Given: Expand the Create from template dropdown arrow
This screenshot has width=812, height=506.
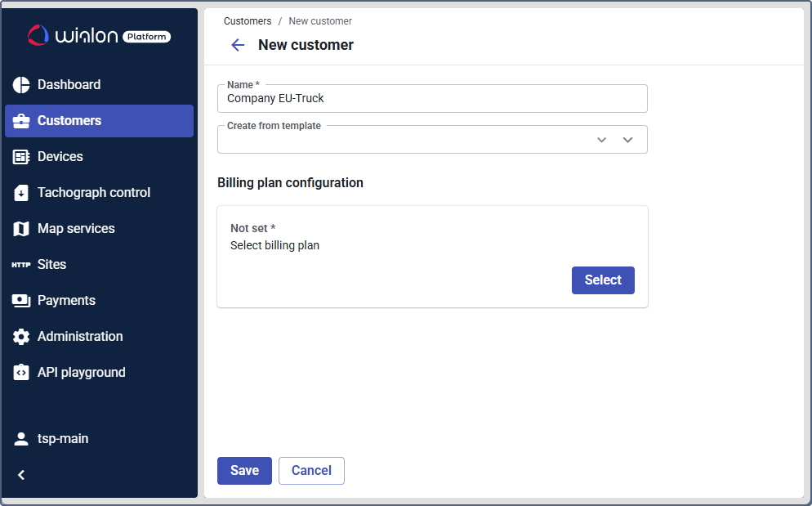Looking at the screenshot, I should click(x=627, y=140).
